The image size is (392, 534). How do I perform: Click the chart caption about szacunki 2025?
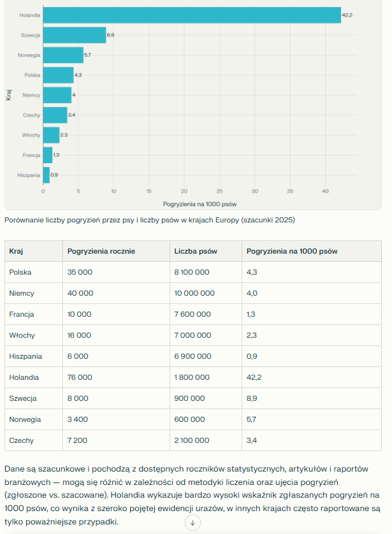pyautogui.click(x=150, y=220)
